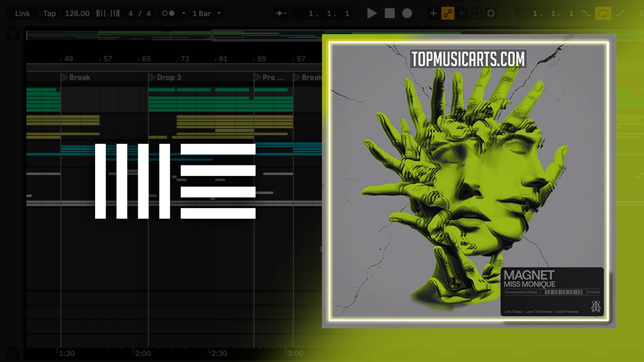Image resolution: width=644 pixels, height=362 pixels.
Task: Click the Capture MIDI bracket icon
Action: (476, 14)
